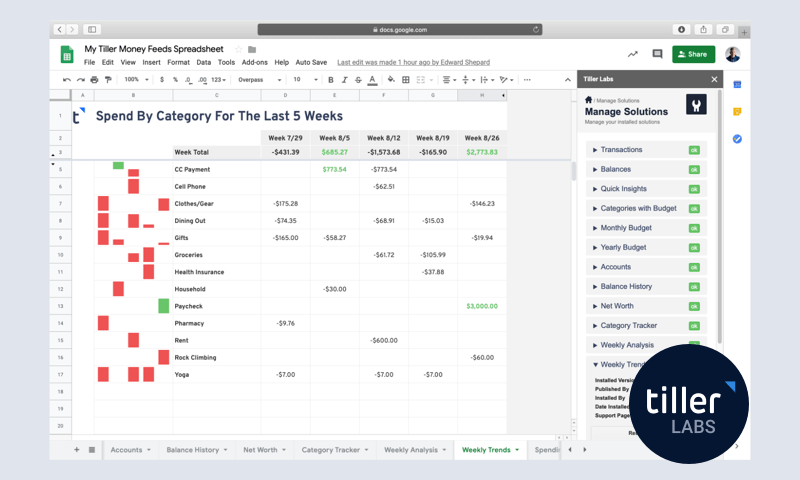Switch to the Weekly Analysis sheet tab

pos(415,450)
